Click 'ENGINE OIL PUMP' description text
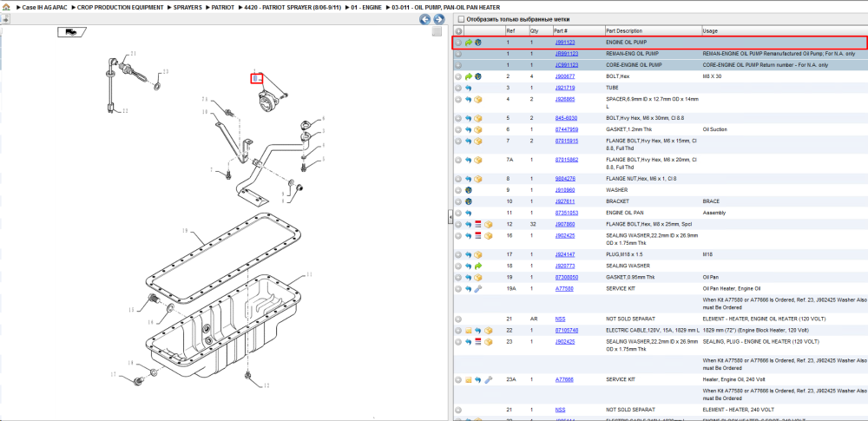 (627, 42)
